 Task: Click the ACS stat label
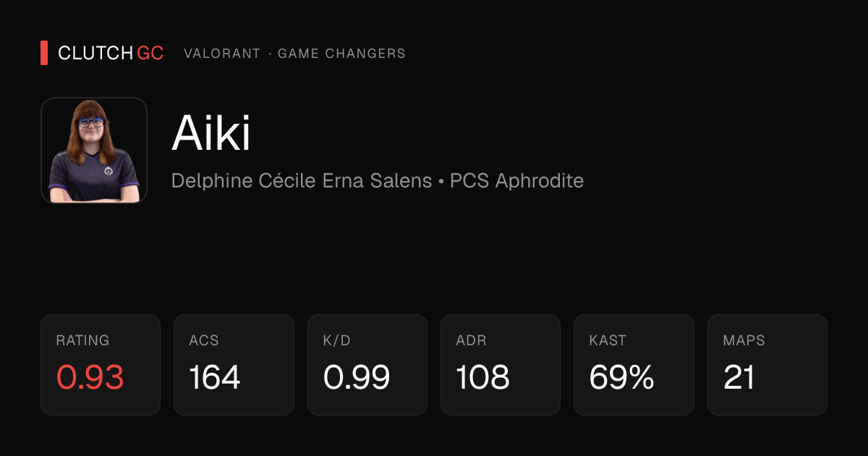pos(204,340)
